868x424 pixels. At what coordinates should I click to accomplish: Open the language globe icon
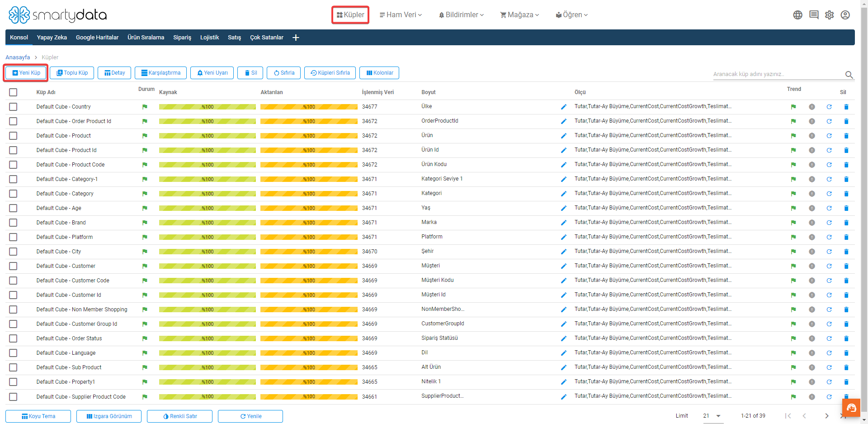[797, 15]
